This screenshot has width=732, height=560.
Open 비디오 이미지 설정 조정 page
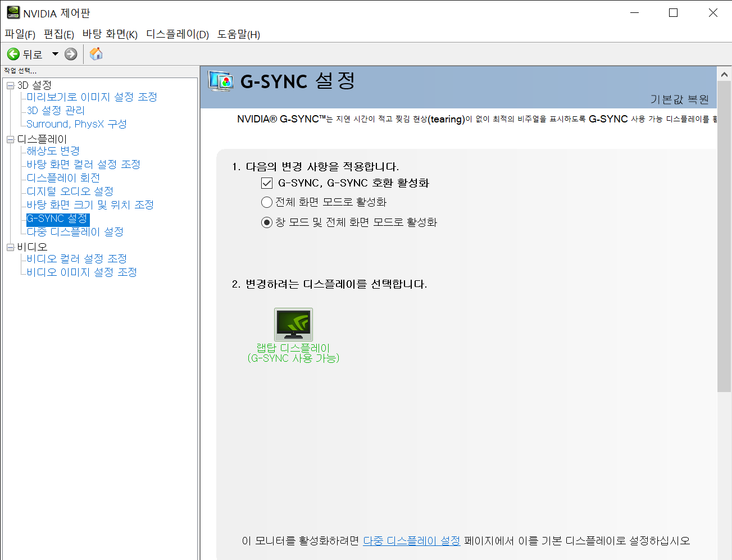(x=82, y=272)
